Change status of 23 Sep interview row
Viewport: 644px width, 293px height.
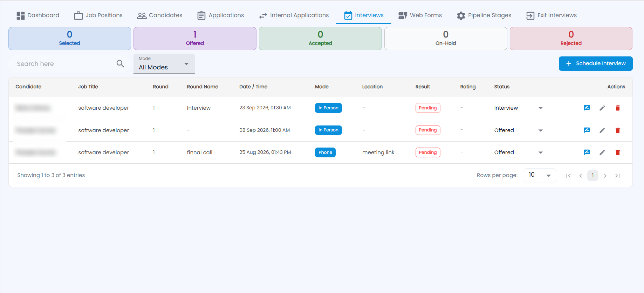coord(519,108)
